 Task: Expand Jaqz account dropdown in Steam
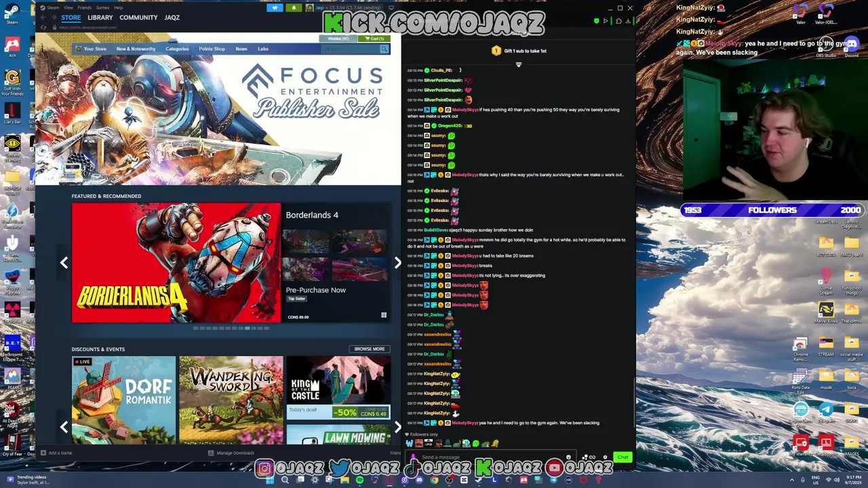point(327,7)
